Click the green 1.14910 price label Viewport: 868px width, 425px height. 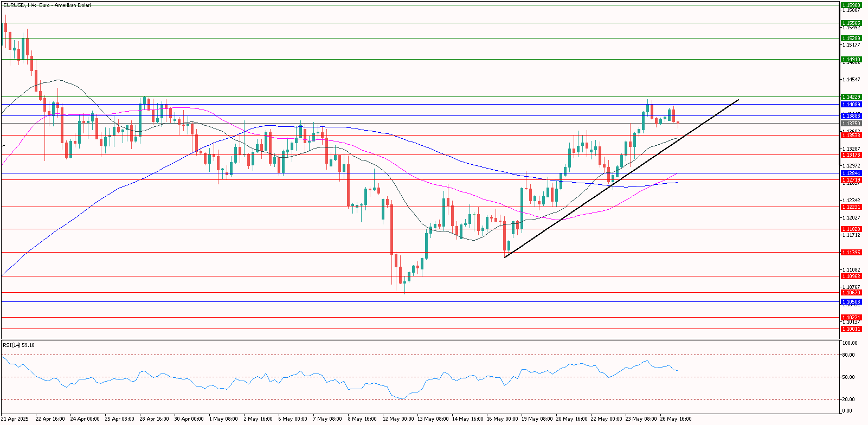point(851,60)
